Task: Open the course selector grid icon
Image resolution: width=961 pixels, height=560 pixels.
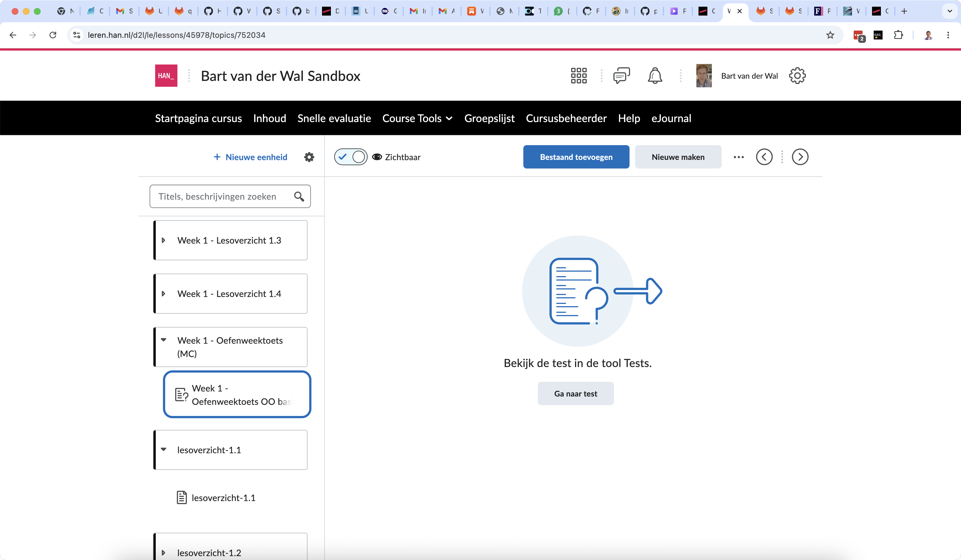Action: (578, 75)
